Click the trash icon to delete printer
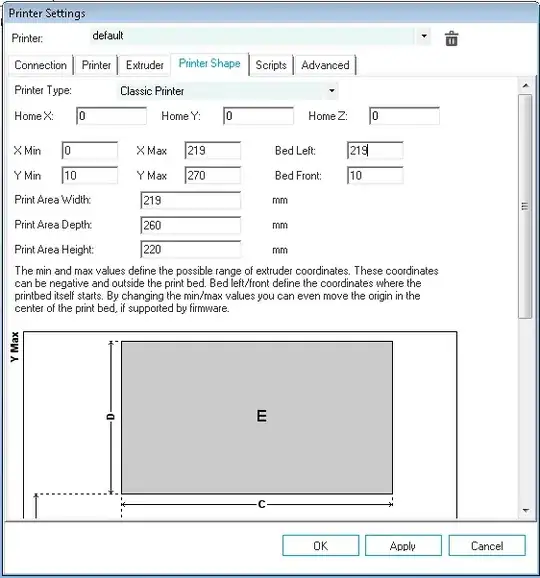 [x=451, y=38]
